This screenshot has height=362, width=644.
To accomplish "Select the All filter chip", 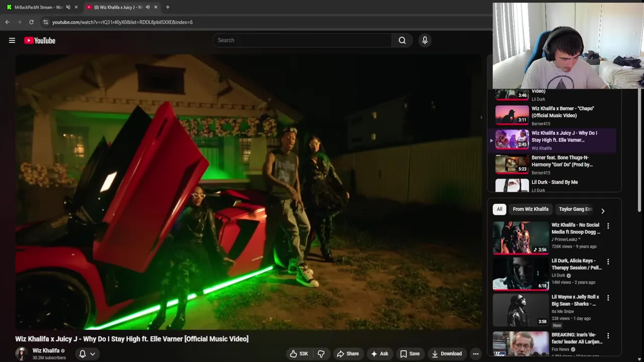I will (x=499, y=209).
